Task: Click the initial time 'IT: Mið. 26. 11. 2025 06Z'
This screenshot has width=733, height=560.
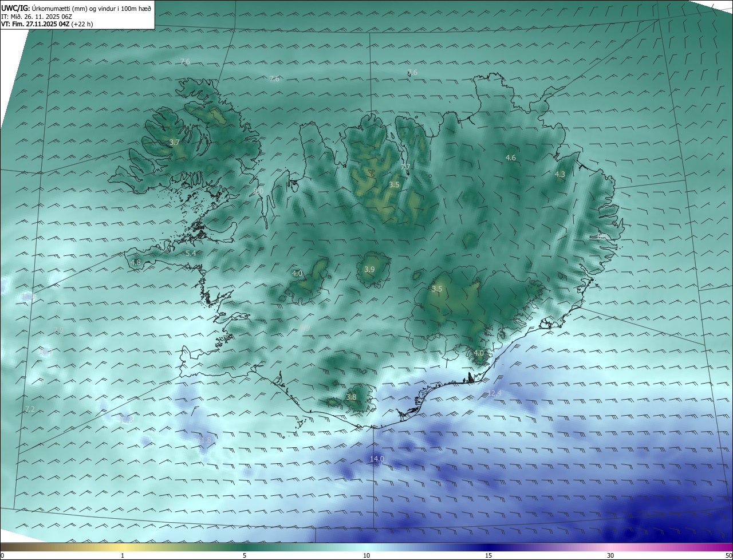Action: coord(37,17)
